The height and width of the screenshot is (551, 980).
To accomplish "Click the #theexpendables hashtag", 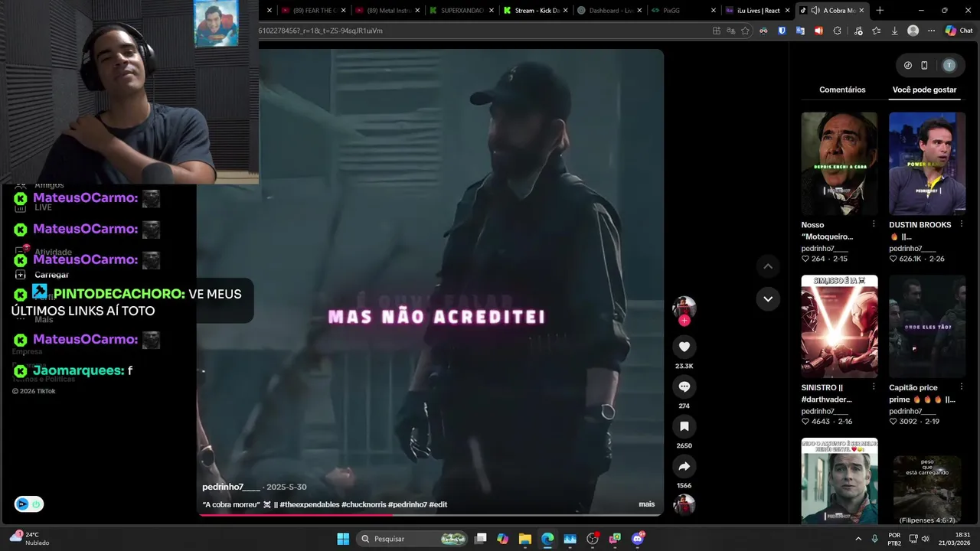I will (309, 504).
